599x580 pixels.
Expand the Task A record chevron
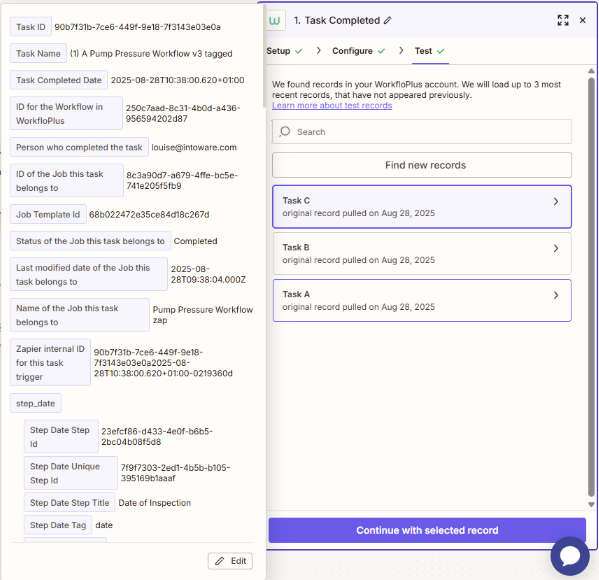(556, 295)
